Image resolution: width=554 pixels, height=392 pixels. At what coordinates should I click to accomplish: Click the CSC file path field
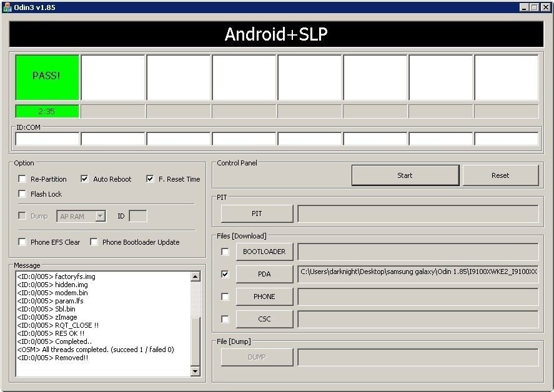pos(418,319)
